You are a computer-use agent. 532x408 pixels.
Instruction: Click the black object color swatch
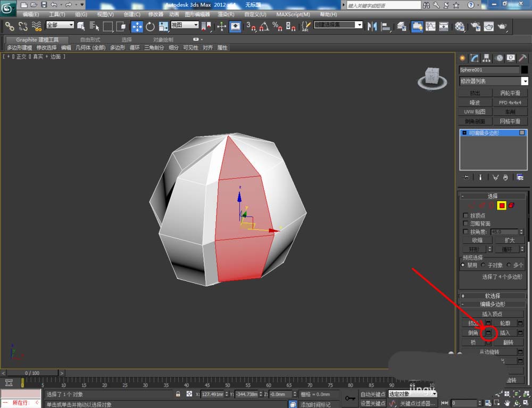(525, 70)
